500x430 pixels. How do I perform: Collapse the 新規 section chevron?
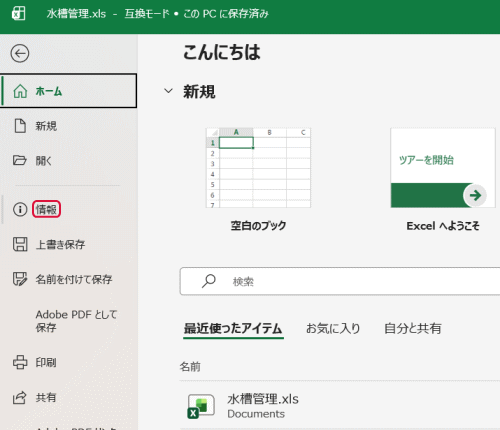pyautogui.click(x=168, y=91)
